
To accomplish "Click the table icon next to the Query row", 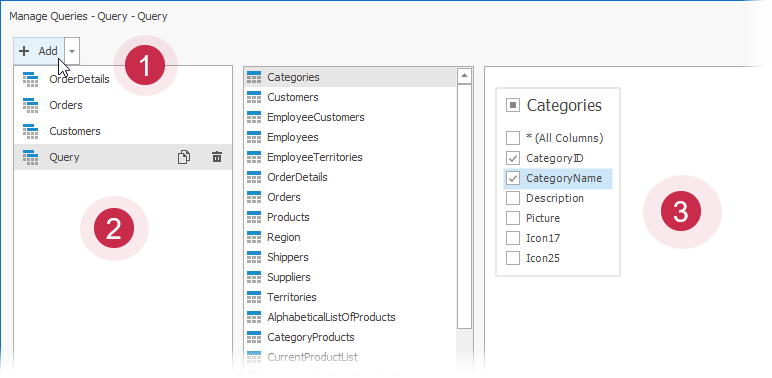I will tap(31, 158).
